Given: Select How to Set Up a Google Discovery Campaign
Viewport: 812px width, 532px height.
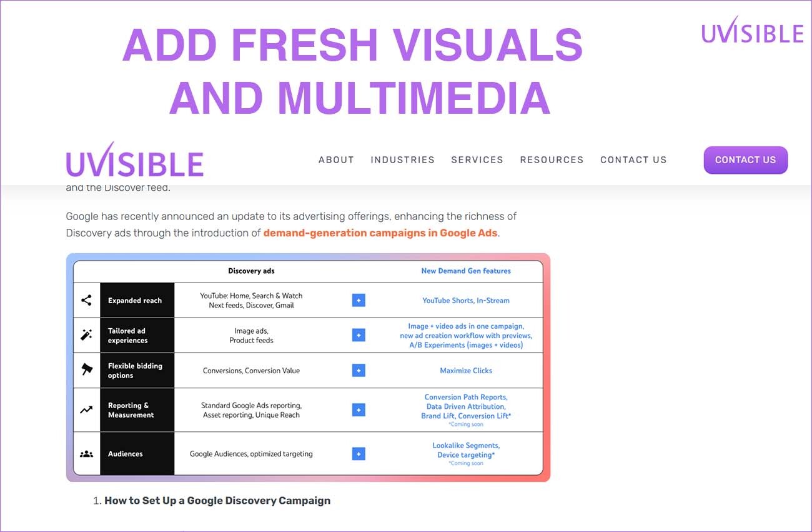Looking at the screenshot, I should (x=217, y=501).
